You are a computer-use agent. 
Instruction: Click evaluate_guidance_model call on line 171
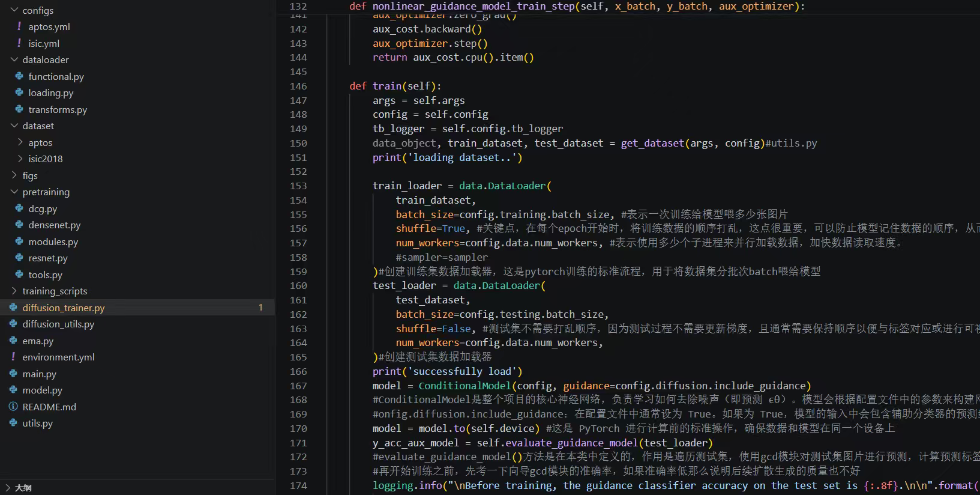pos(571,443)
